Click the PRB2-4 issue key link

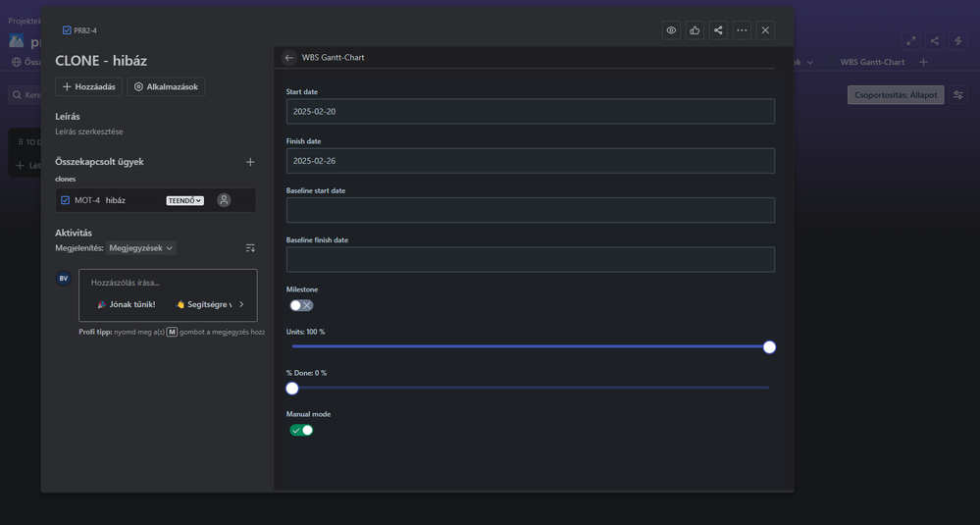[x=85, y=30]
